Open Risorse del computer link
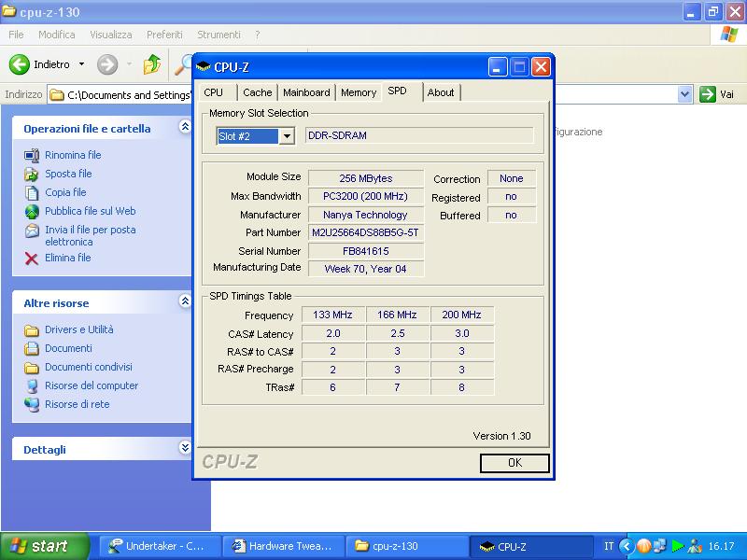Image resolution: width=747 pixels, height=560 pixels. tap(92, 385)
